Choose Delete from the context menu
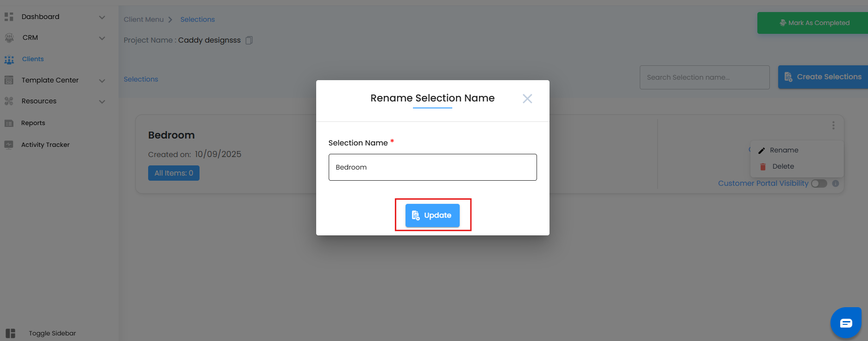868x341 pixels. pos(783,166)
